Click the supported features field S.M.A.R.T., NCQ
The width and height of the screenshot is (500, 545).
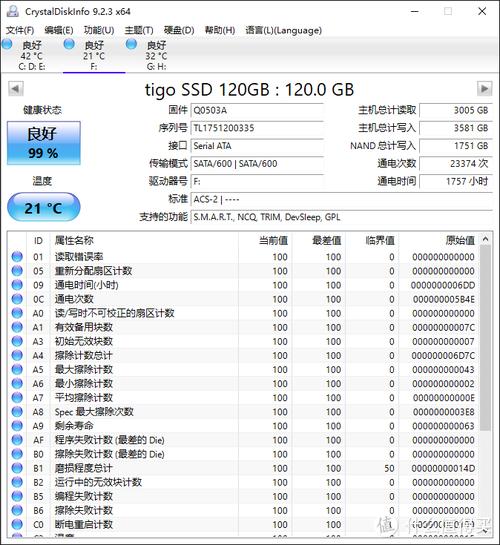click(x=342, y=217)
